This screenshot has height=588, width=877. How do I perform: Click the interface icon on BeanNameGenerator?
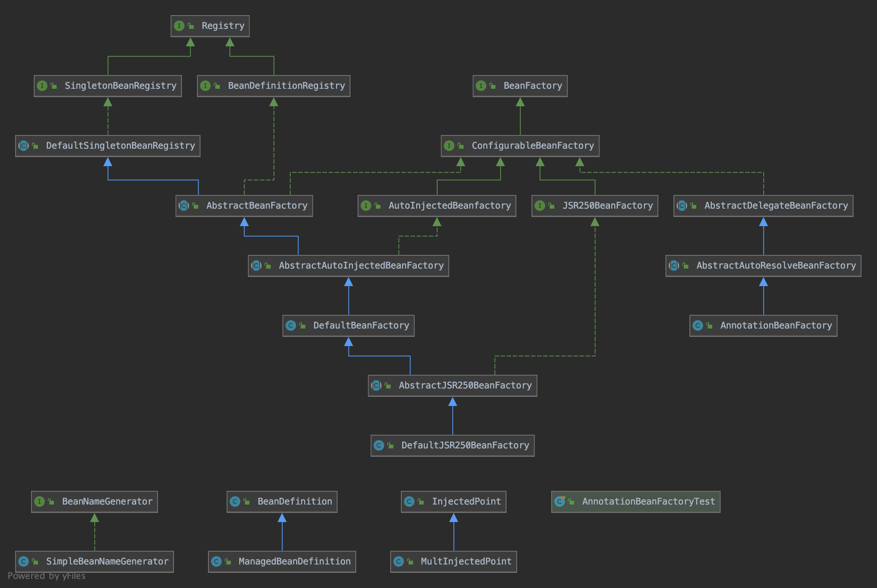39,502
